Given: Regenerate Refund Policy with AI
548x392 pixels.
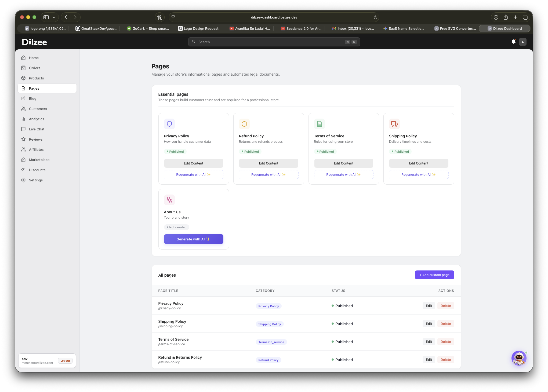Looking at the screenshot, I should (268, 174).
